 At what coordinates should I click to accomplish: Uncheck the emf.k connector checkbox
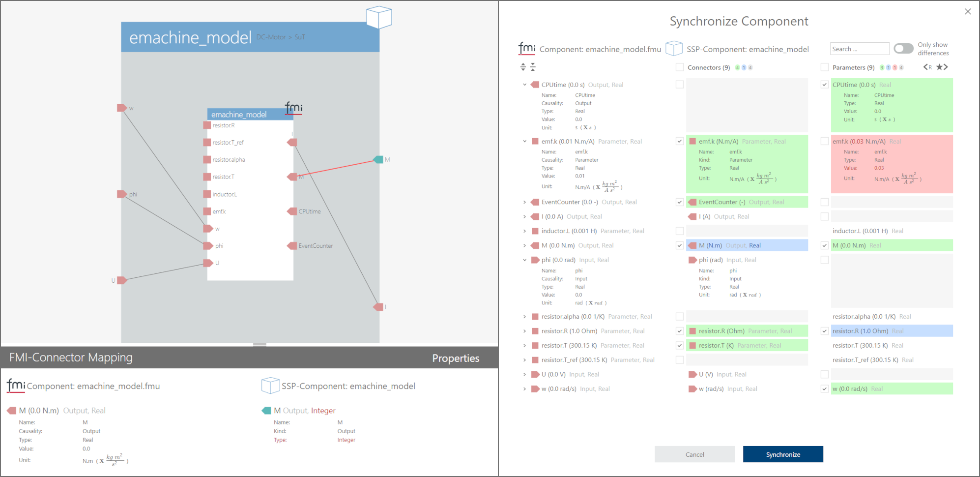(680, 141)
